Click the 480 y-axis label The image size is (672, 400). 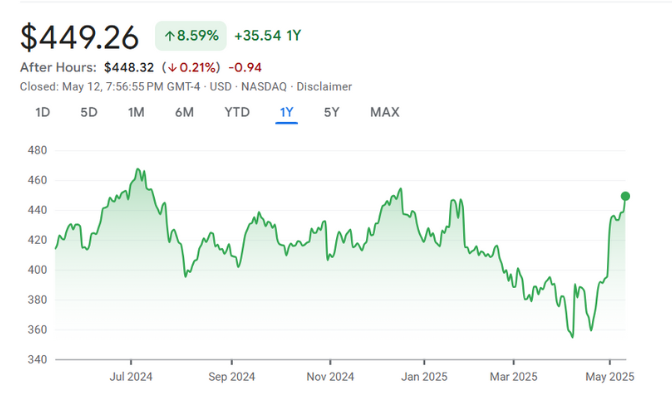[x=37, y=150]
